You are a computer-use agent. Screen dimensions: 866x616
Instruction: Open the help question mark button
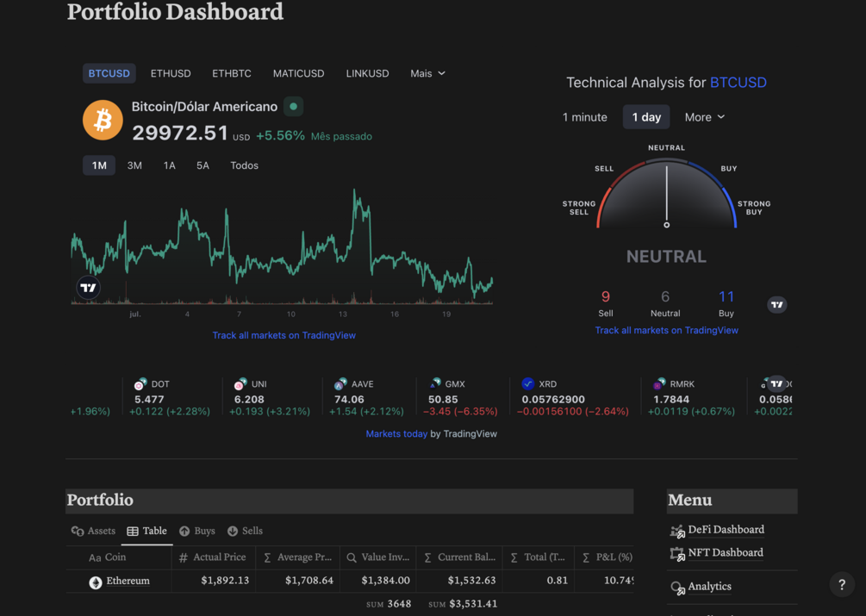[x=842, y=584]
